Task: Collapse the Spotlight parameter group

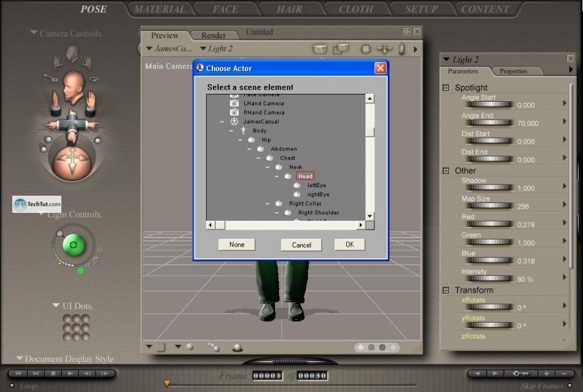Action: [446, 88]
